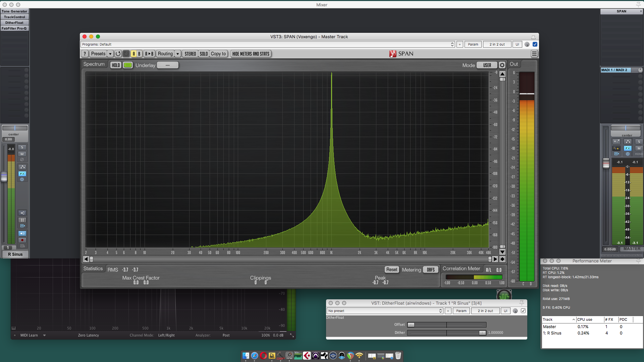Image resolution: width=644 pixels, height=362 pixels.
Task: Toggle the DitherFloat enable checkbox
Action: point(523,311)
